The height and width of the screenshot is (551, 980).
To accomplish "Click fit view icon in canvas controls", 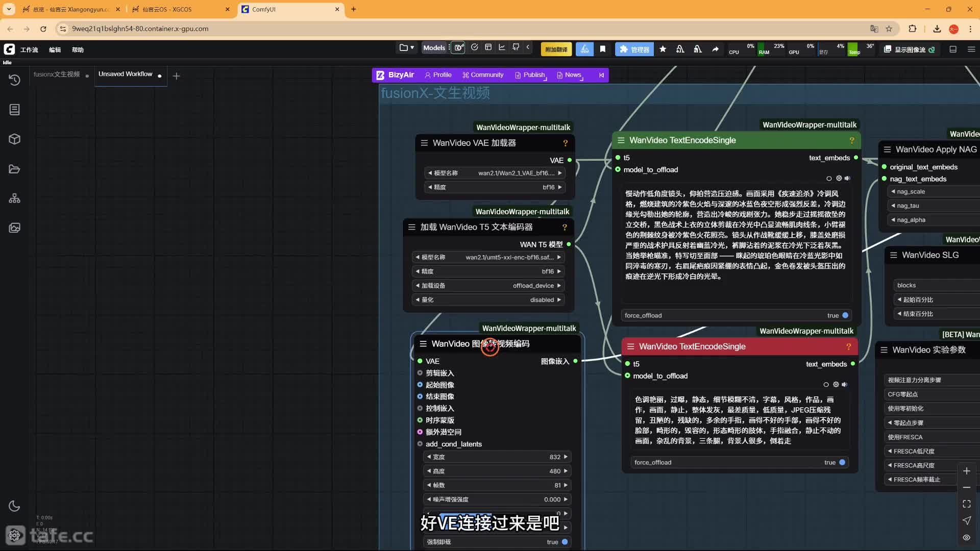I will coord(966,504).
